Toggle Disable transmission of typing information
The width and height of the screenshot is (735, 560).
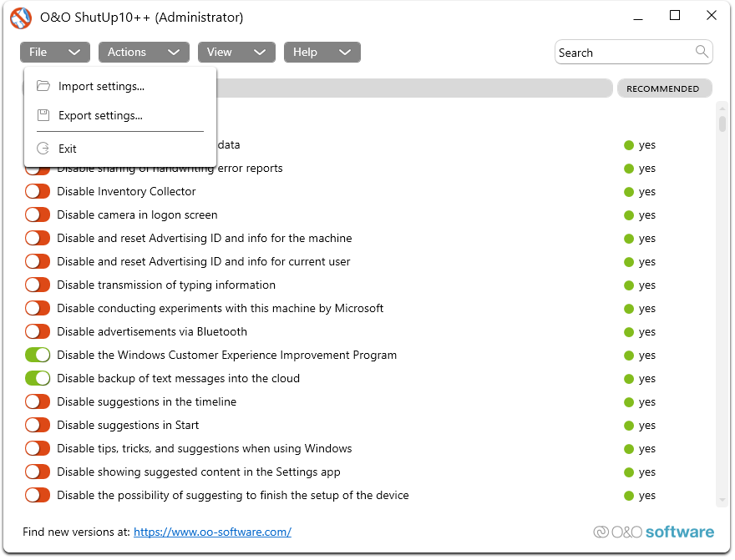pyautogui.click(x=38, y=285)
